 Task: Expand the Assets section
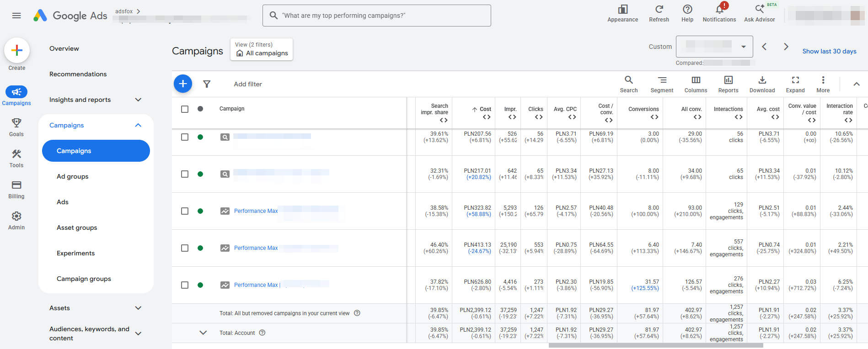click(138, 308)
